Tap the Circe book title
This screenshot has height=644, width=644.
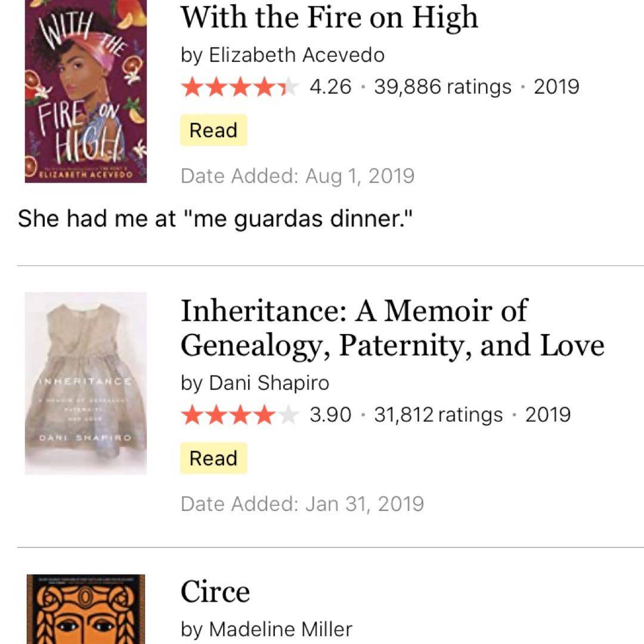click(x=215, y=592)
